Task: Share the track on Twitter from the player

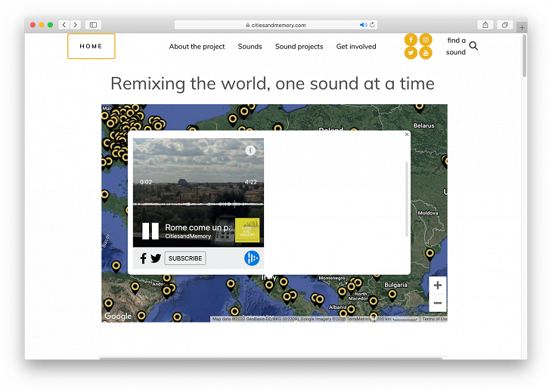Action: point(156,258)
